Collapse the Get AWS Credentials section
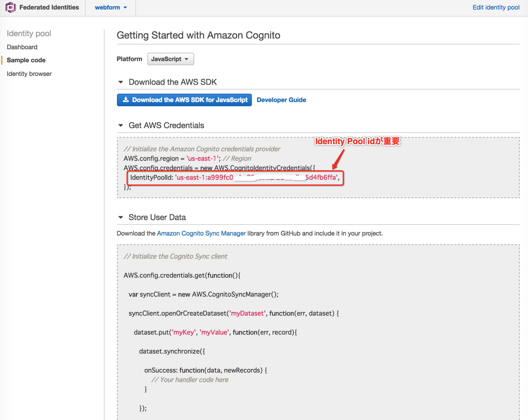The image size is (528, 420). [121, 125]
